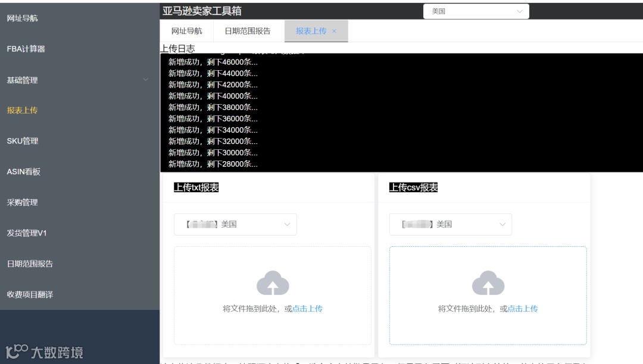Open the 美国 country dropdown in header
The image size is (643, 364).
[476, 11]
